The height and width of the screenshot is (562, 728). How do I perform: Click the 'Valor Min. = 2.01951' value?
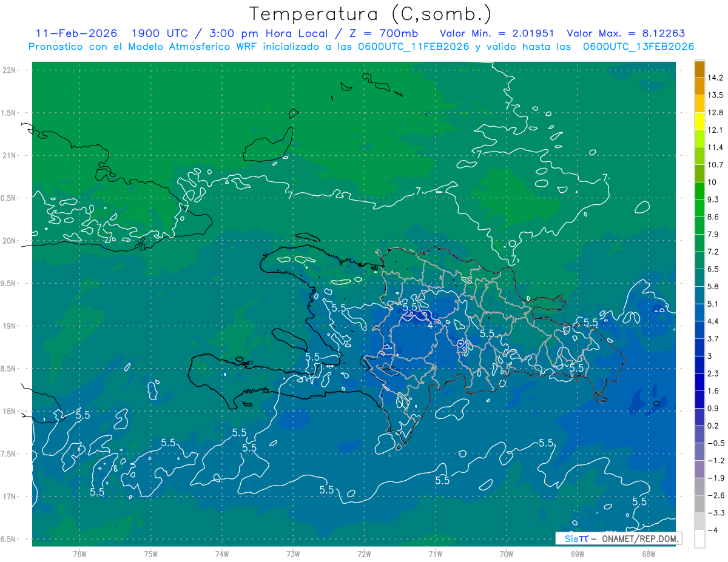click(x=497, y=33)
